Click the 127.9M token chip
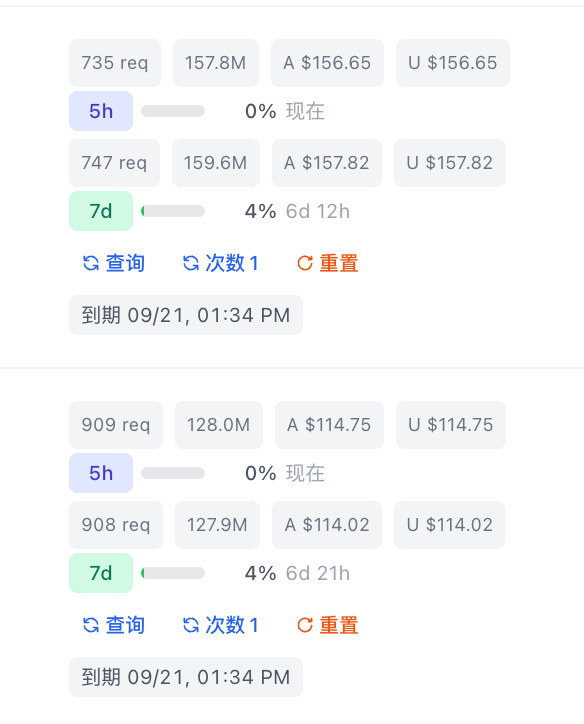Viewport: 584px width, 724px height. pos(217,525)
